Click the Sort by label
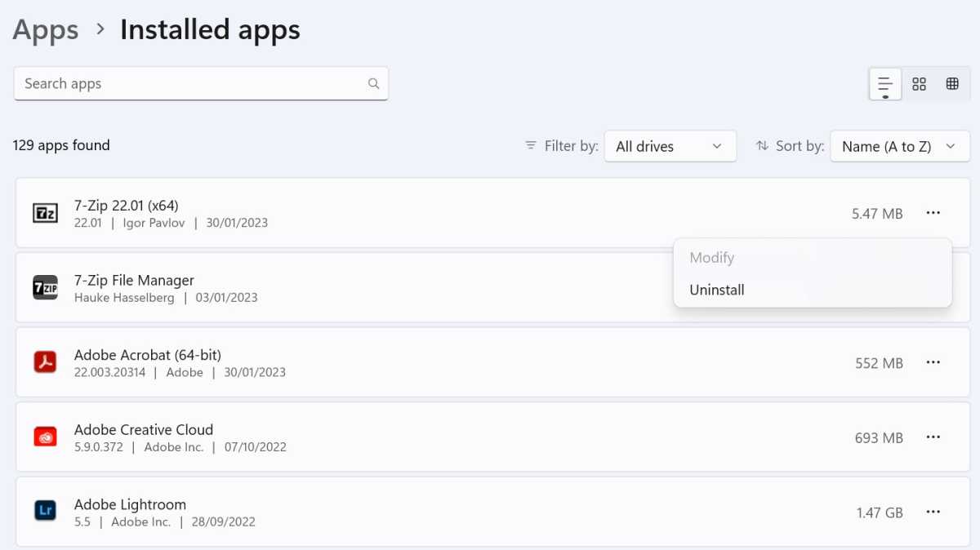Viewport: 980px width, 550px height. (x=800, y=146)
